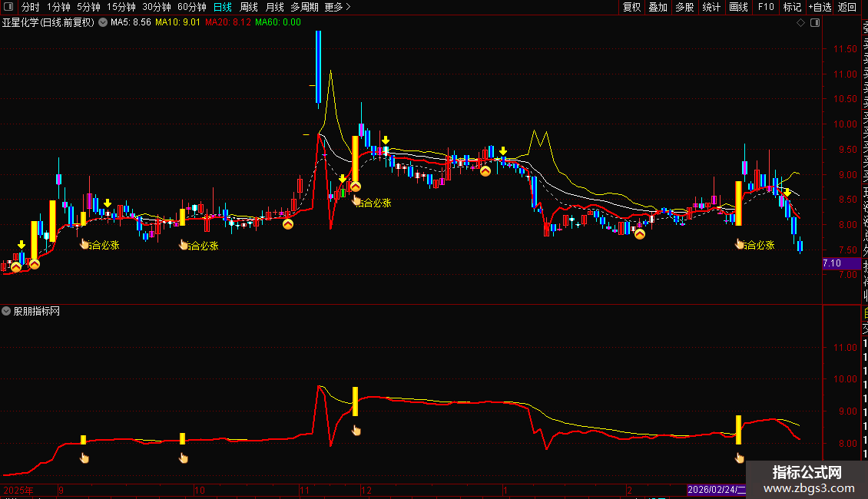Open F10 company info
This screenshot has height=499, width=868.
point(766,7)
